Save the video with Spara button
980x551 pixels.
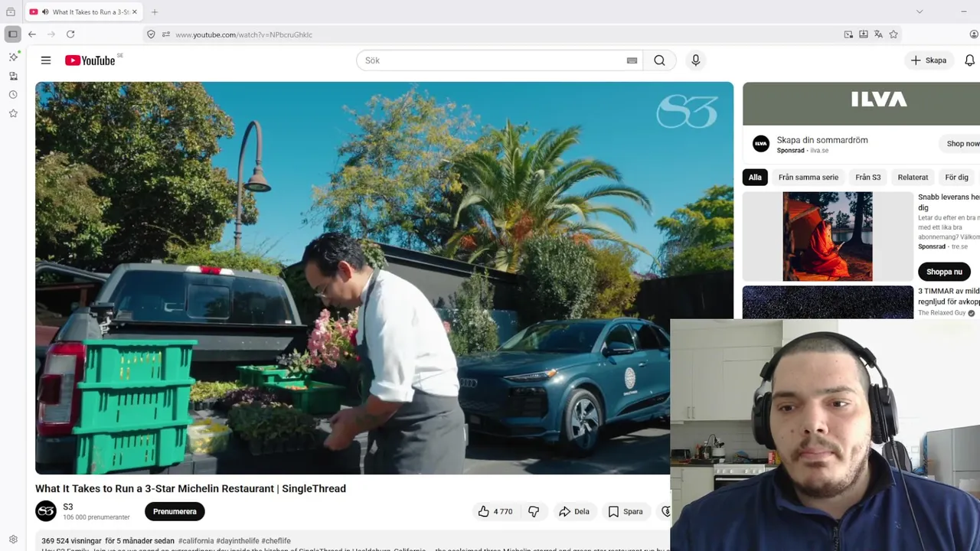pyautogui.click(x=626, y=511)
